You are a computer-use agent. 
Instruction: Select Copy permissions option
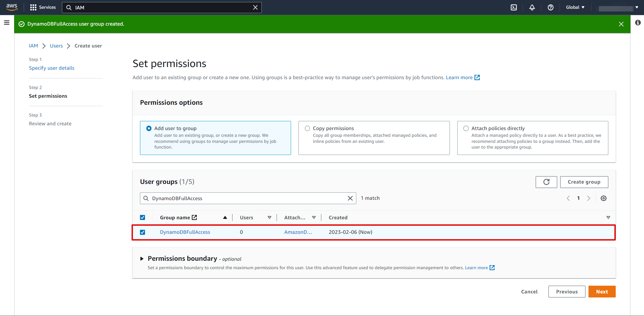tap(307, 128)
